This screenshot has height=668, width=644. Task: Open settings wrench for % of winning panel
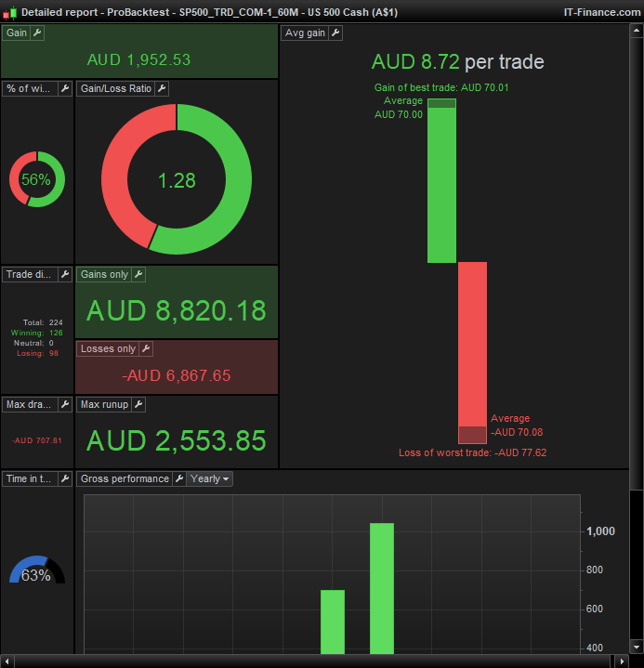coord(65,88)
